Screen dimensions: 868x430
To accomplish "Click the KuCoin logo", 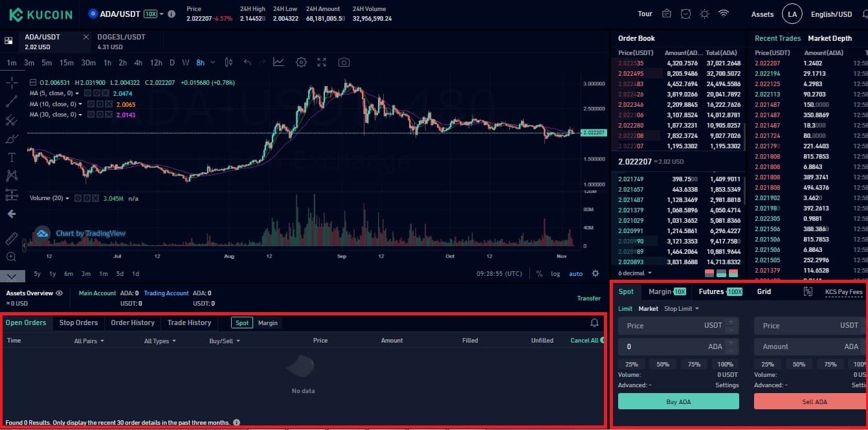I will coord(41,14).
